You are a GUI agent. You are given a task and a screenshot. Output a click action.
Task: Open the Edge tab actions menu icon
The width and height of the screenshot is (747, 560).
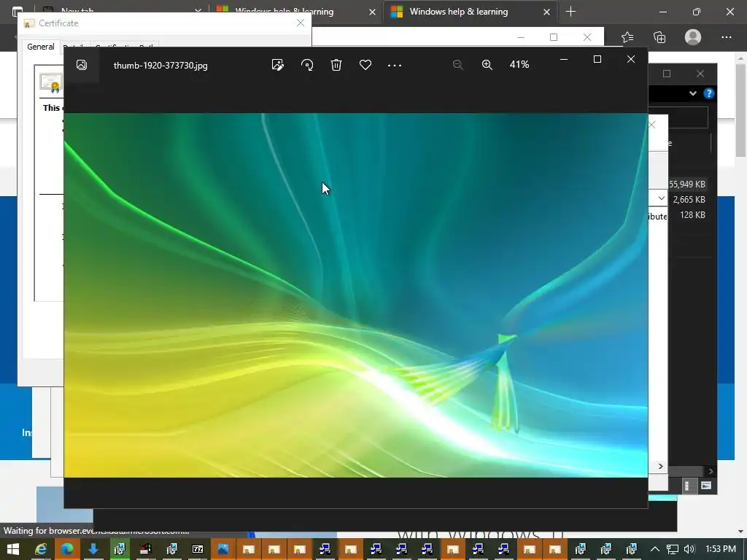point(18,12)
